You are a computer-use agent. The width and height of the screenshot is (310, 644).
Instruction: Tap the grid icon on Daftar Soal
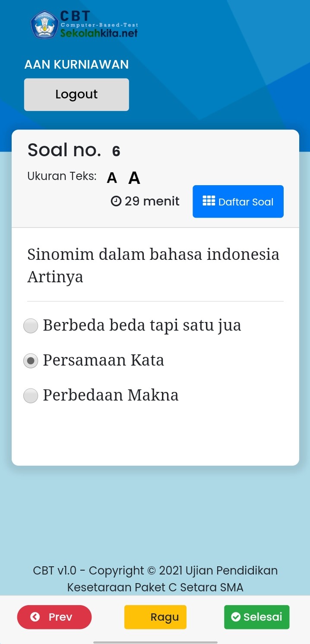pyautogui.click(x=209, y=201)
